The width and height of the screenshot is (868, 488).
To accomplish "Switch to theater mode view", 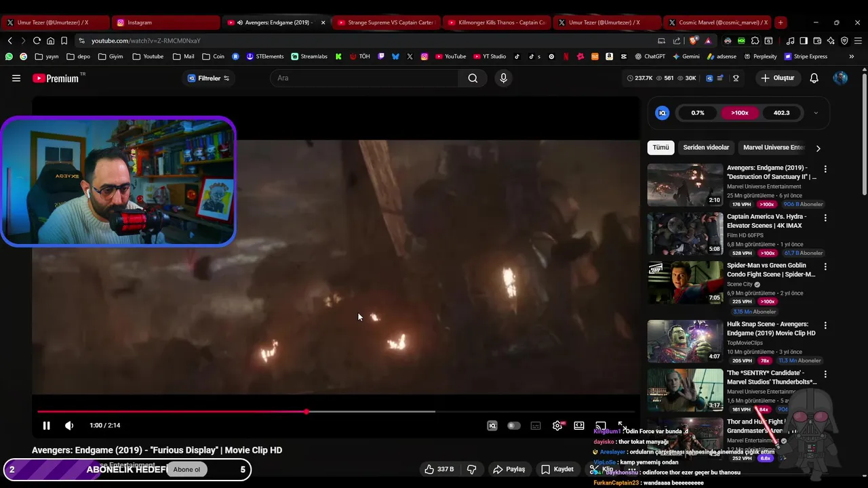I will (x=579, y=426).
